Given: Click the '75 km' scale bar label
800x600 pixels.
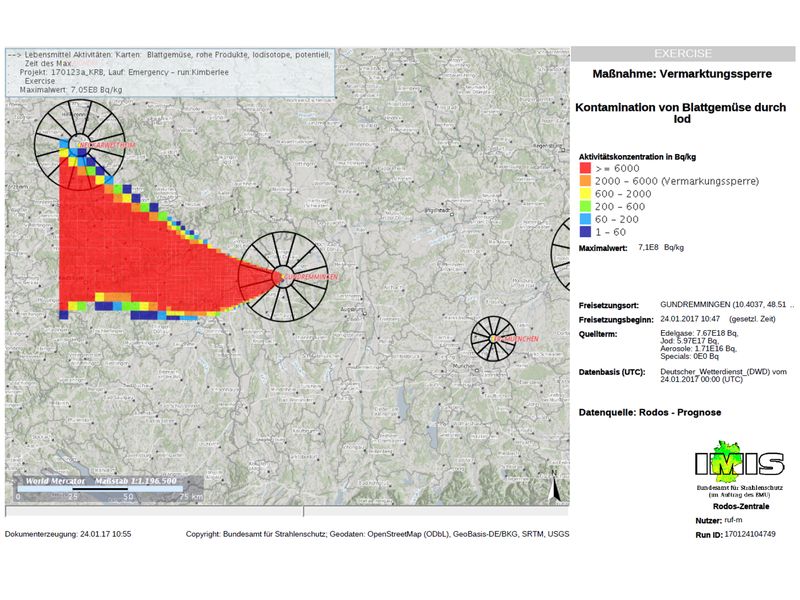Looking at the screenshot, I should (191, 496).
